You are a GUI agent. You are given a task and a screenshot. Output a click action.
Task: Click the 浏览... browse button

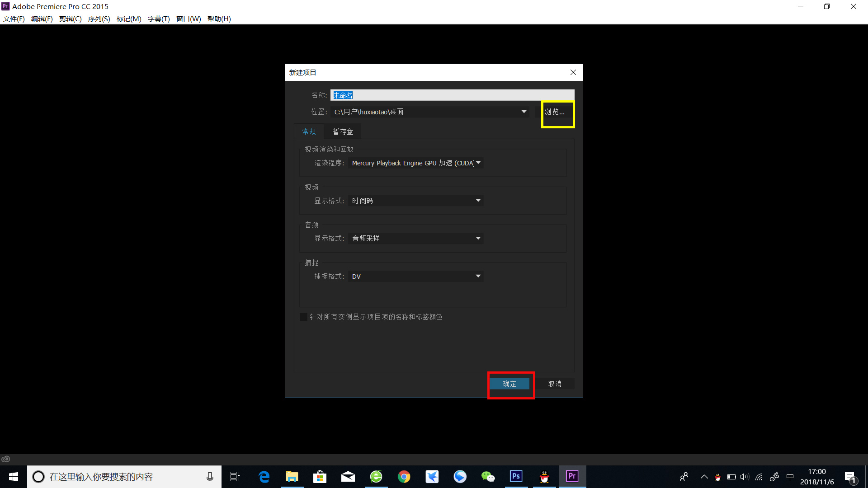coord(555,112)
